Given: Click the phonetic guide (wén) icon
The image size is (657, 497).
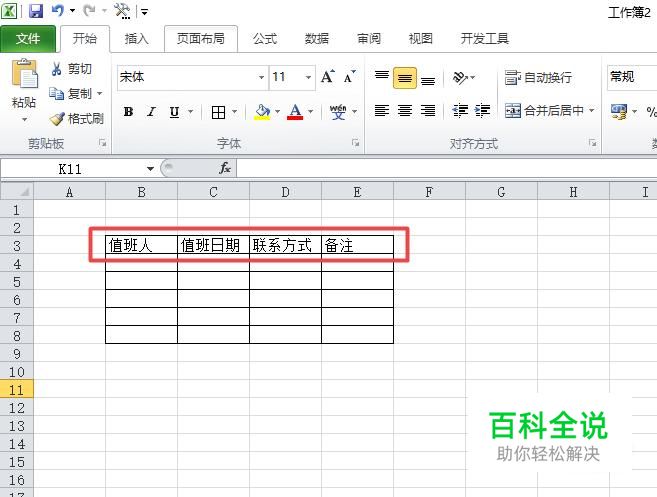Looking at the screenshot, I should click(338, 112).
